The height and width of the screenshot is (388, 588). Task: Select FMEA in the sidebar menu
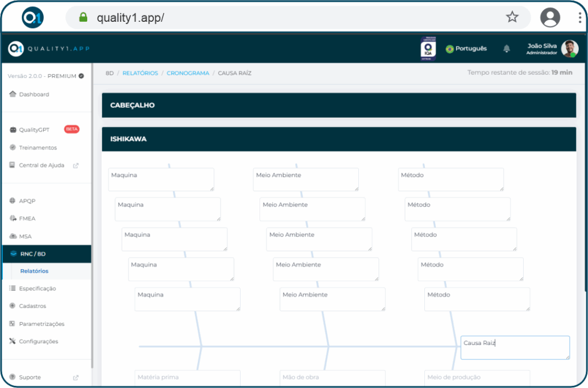pyautogui.click(x=27, y=219)
